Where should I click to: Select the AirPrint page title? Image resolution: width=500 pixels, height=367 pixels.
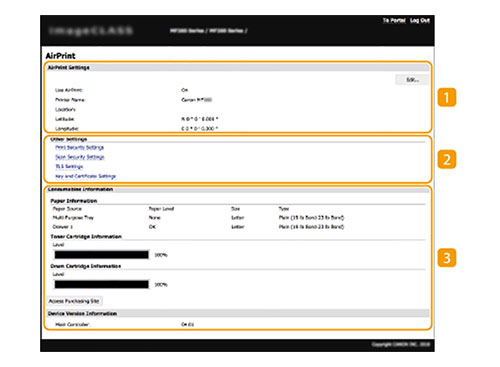[x=61, y=56]
